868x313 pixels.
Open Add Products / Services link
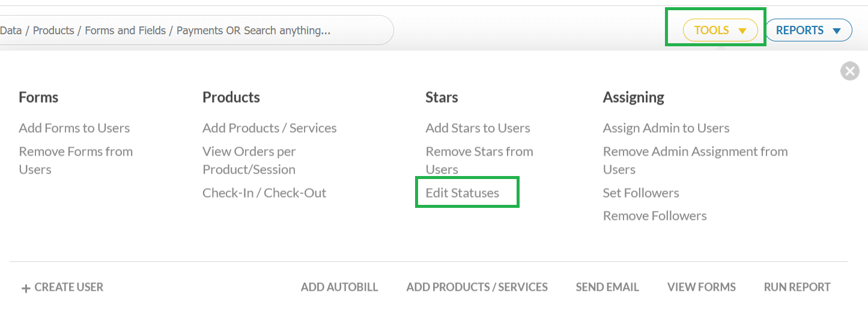coord(270,128)
